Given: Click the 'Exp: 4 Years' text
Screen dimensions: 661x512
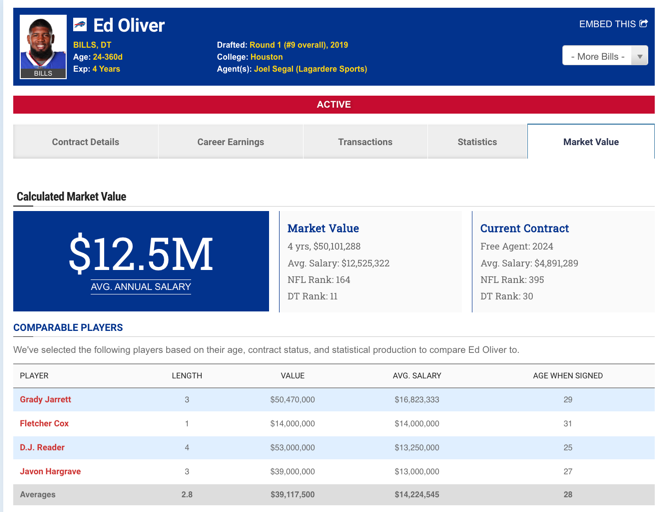Looking at the screenshot, I should [x=97, y=69].
